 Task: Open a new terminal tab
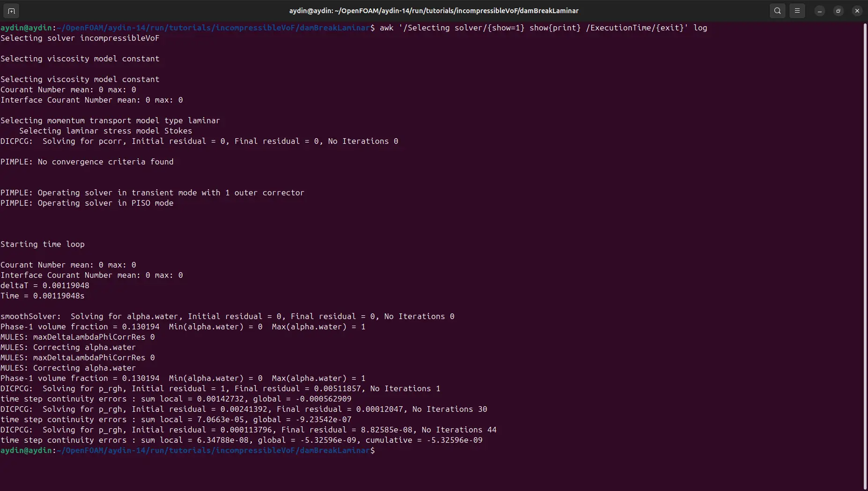11,11
